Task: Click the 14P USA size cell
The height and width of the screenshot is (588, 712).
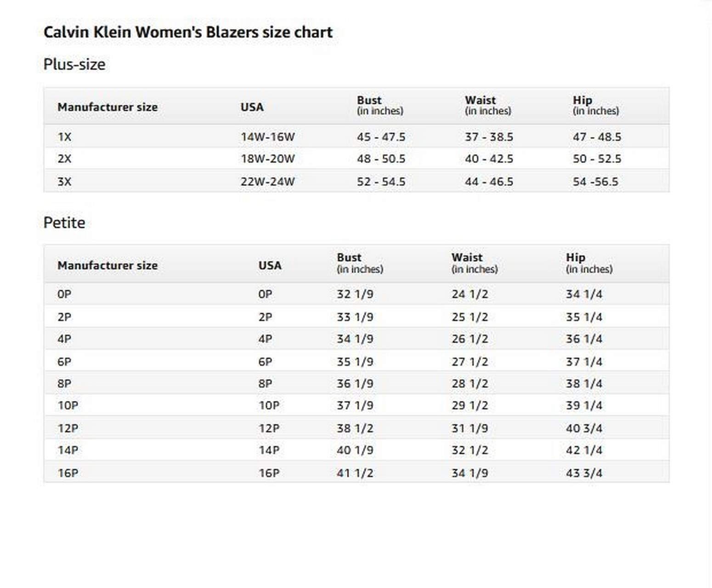Action: tap(269, 450)
